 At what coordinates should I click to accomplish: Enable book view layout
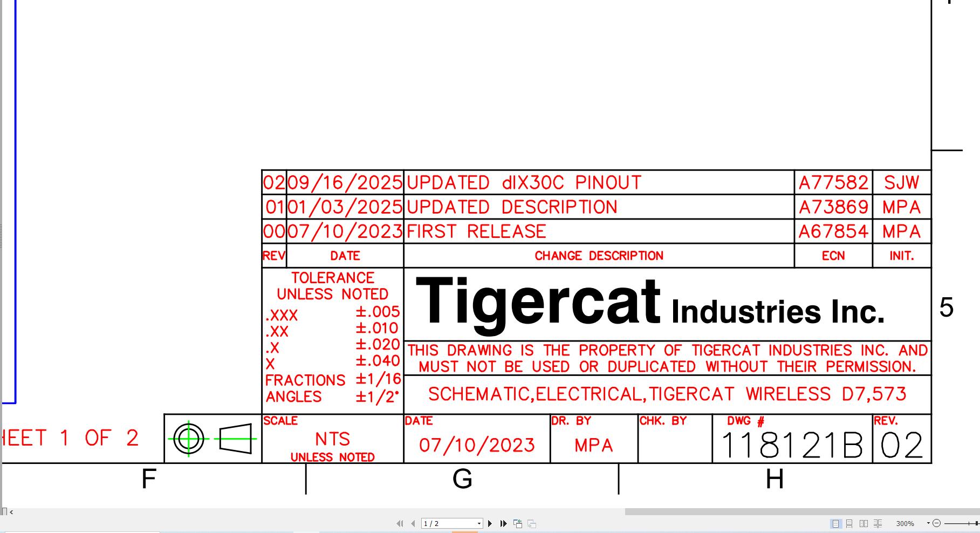878,523
